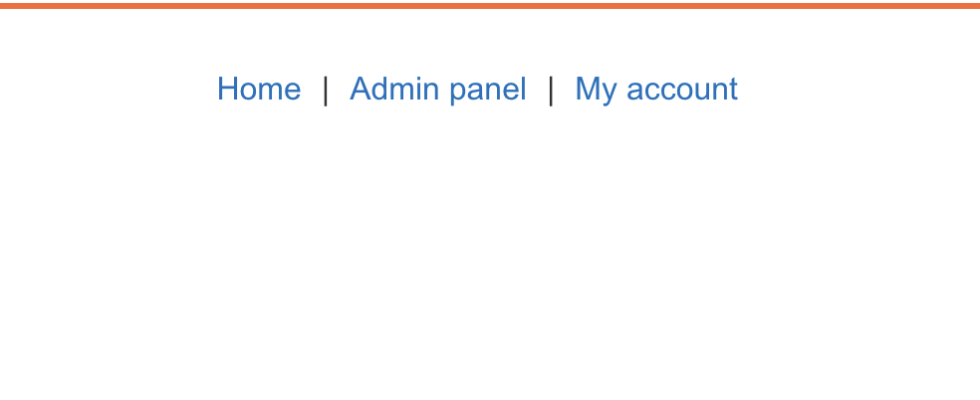Follow the Home hyperlink
Screen dimensions: 980x400
click(x=258, y=90)
